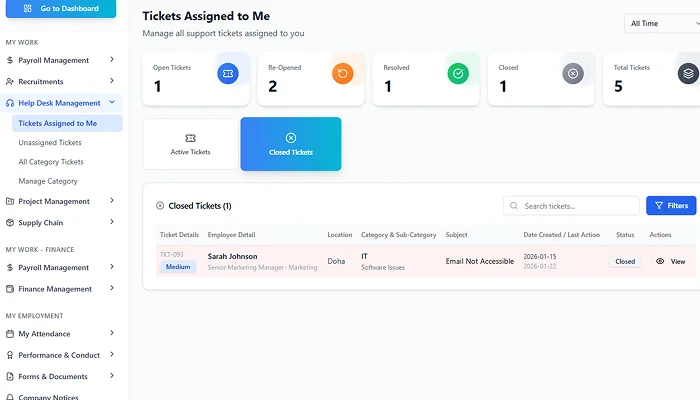This screenshot has height=400, width=700.
Task: View ticket TKT-093 via eye icon
Action: point(660,261)
